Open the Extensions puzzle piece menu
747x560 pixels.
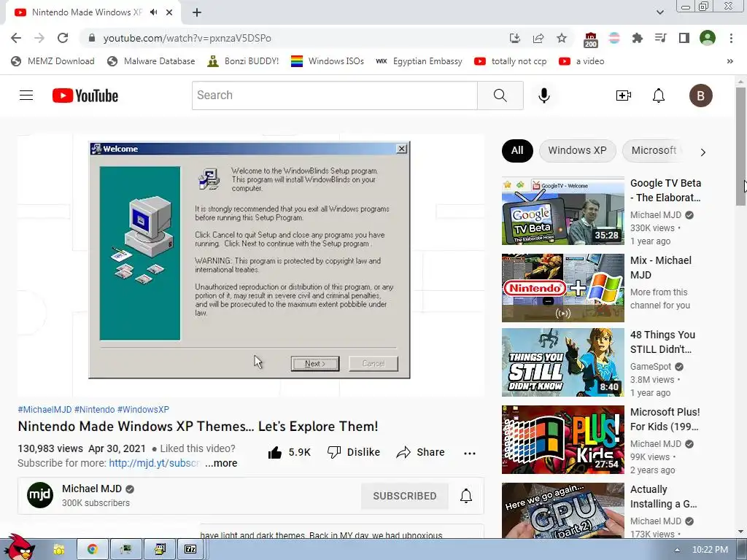pyautogui.click(x=638, y=38)
